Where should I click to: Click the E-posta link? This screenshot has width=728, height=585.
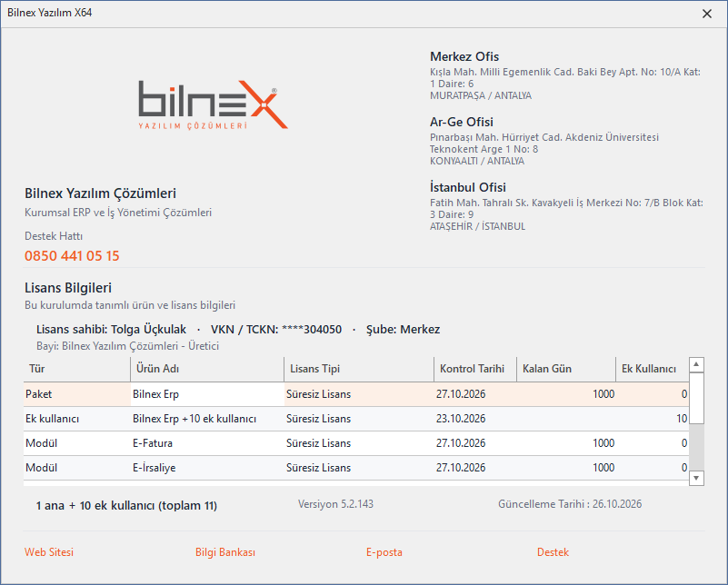click(x=384, y=552)
